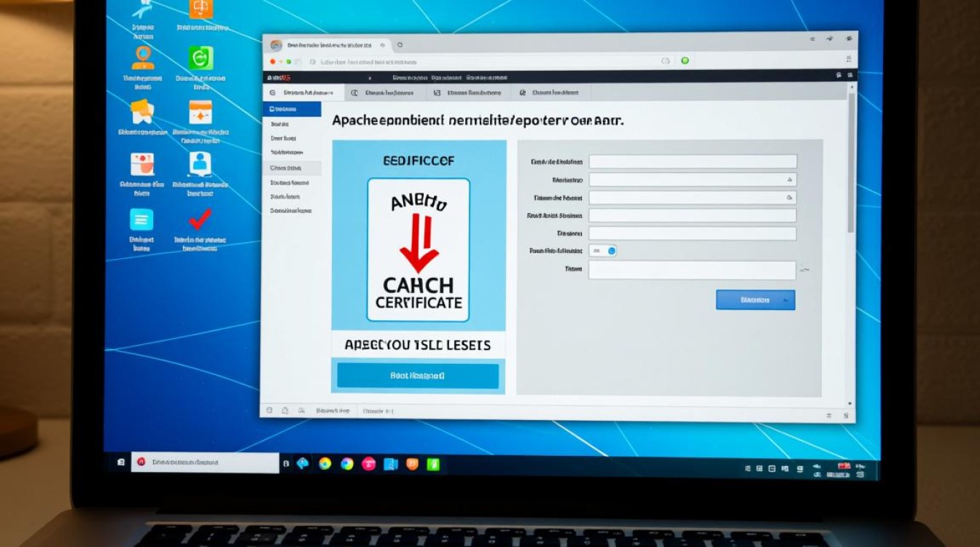This screenshot has width=980, height=547.
Task: Open the purple diamond app on the taskbar
Action: point(303,463)
